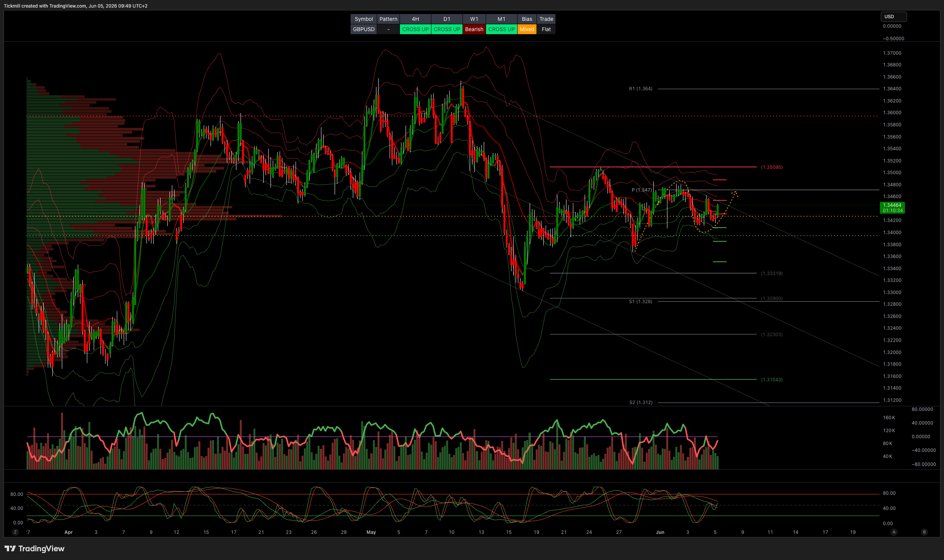Click the M1 timeframe header

[x=501, y=19]
